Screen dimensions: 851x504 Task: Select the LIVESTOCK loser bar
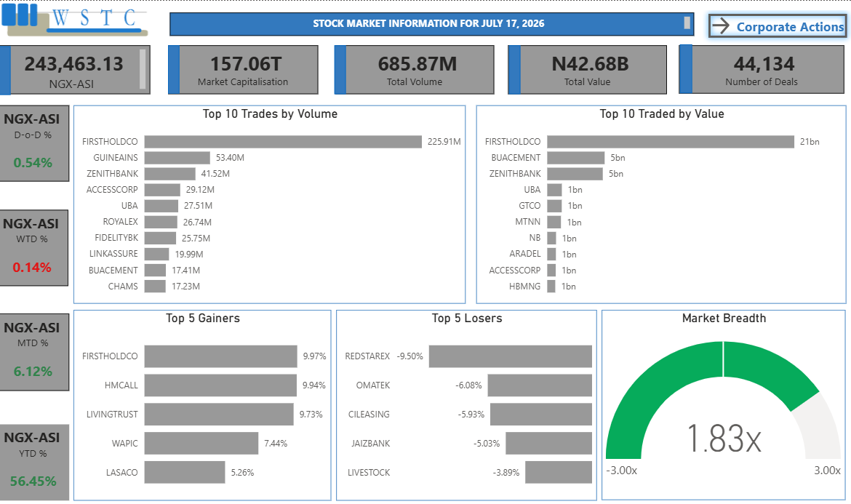click(559, 473)
